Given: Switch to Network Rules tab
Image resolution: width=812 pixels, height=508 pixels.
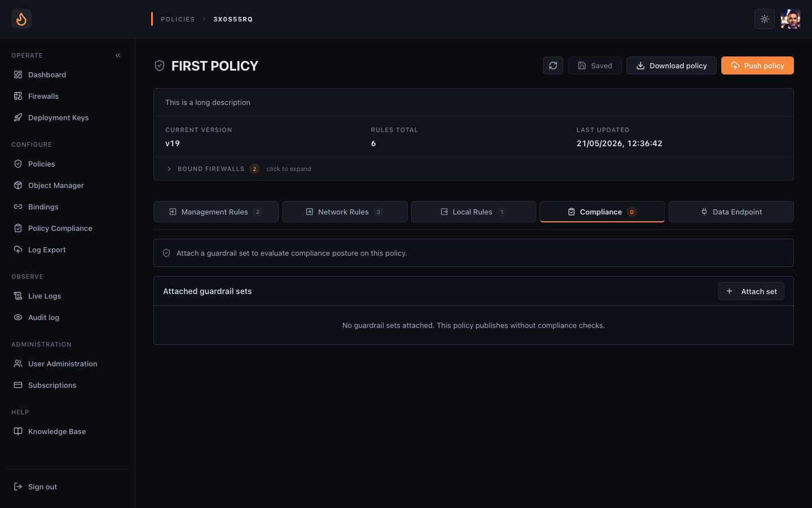Looking at the screenshot, I should (345, 212).
